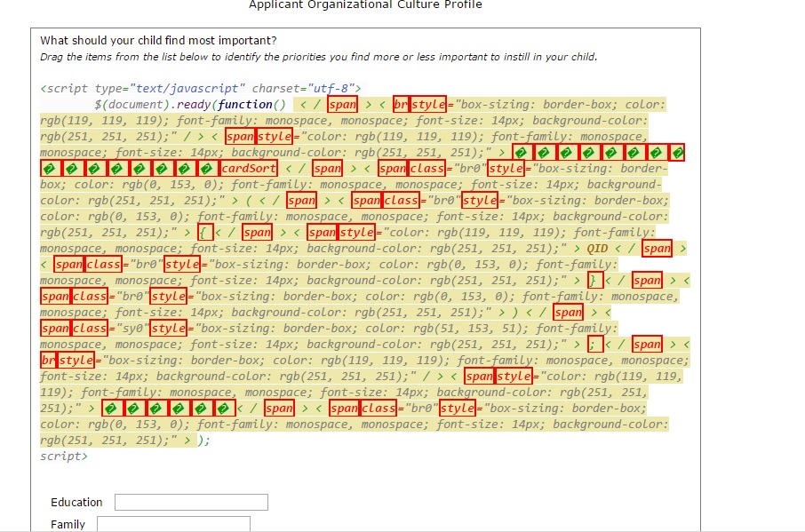
Task: Click the closing 'script>' text
Action: [64, 457]
